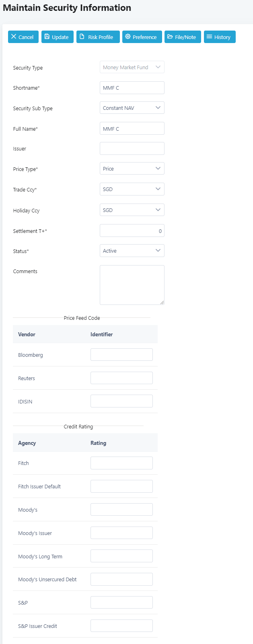Select the Fitch rating input
Screen dimensions: 253x644
121,463
